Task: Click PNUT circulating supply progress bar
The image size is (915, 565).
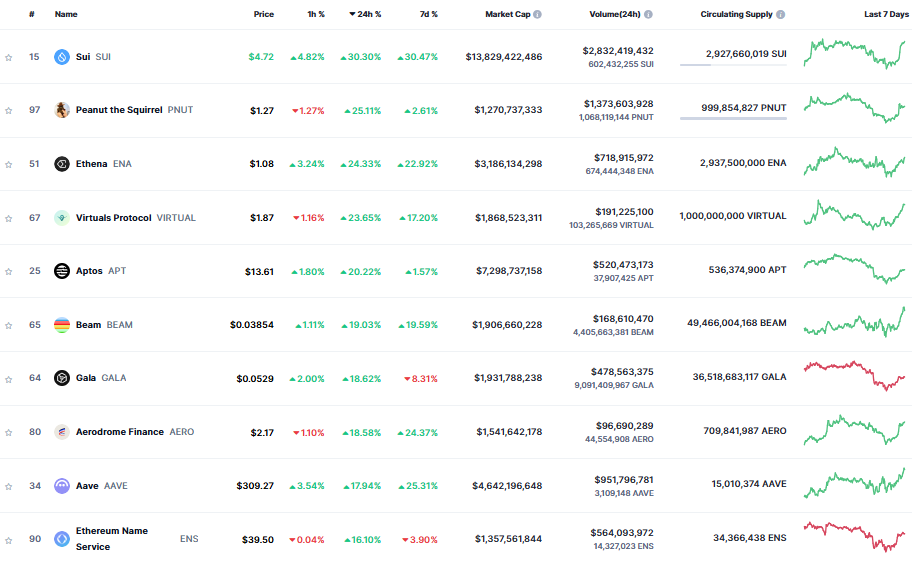Action: [733, 118]
